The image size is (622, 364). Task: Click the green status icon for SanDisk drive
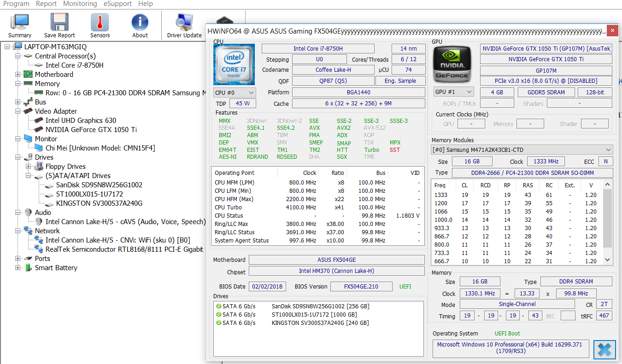tap(218, 306)
